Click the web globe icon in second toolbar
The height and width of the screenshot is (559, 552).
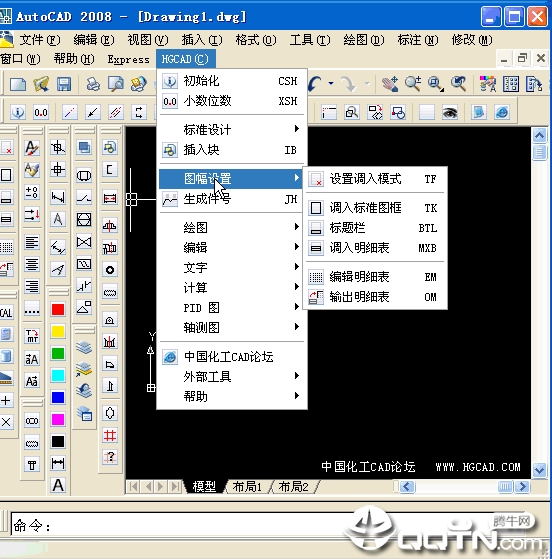501,113
